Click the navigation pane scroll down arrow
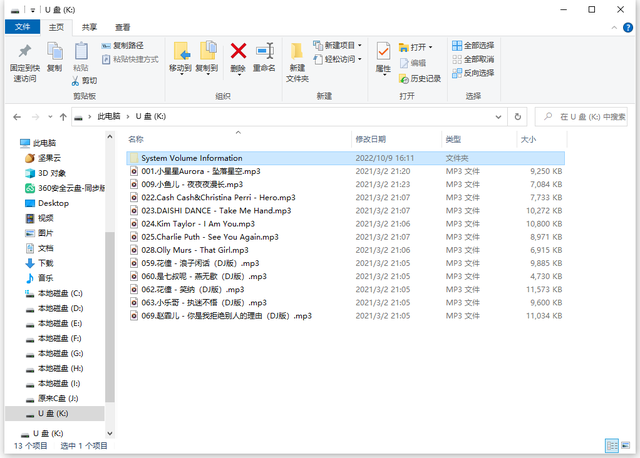 (109, 434)
